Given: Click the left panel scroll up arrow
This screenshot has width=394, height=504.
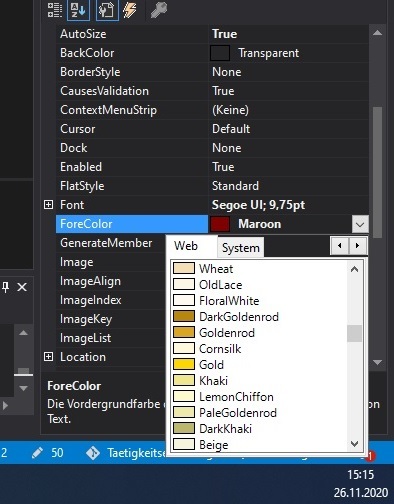Looking at the screenshot, I should click(x=23, y=333).
